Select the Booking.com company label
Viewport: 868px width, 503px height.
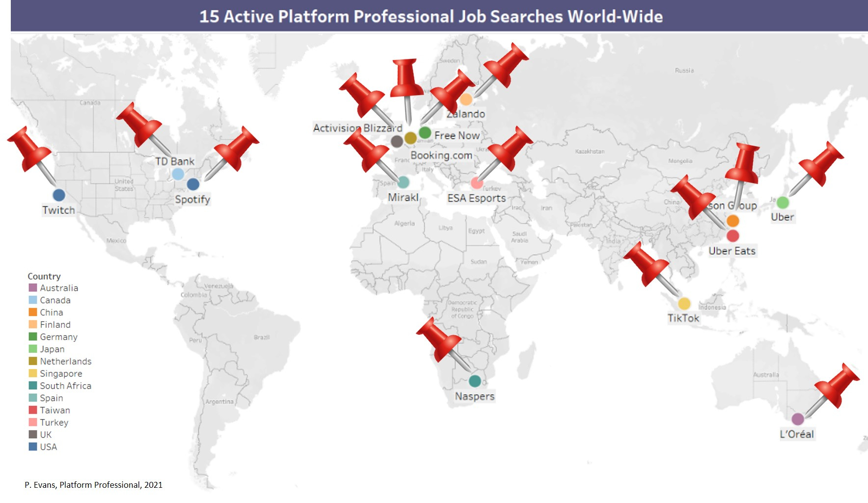click(441, 156)
